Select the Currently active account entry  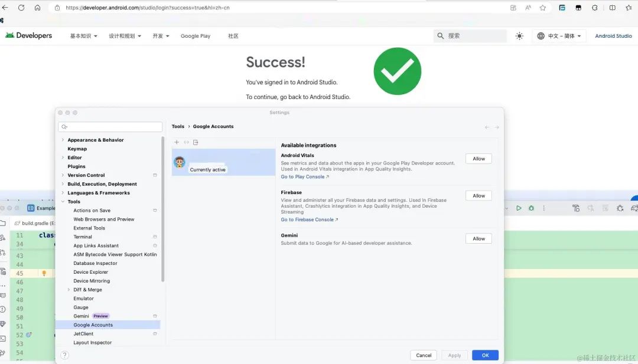(x=223, y=162)
